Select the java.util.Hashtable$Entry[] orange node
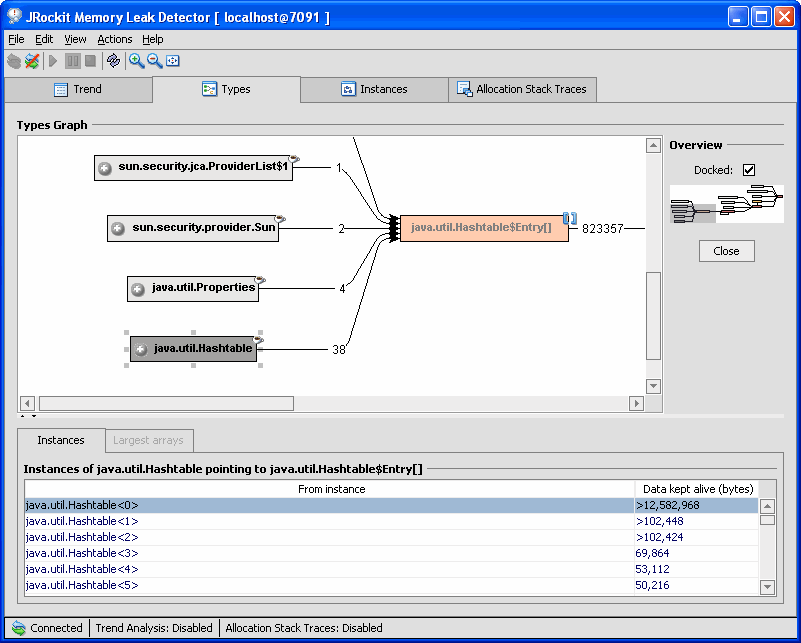 pos(484,228)
